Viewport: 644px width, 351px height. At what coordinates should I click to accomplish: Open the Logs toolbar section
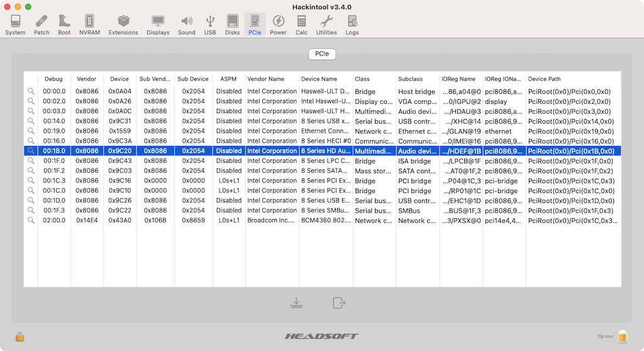tap(352, 25)
